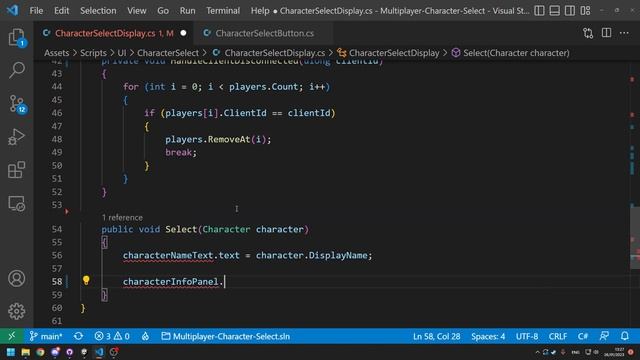Open GitHub Desktop from the taskbar
The width and height of the screenshot is (640, 360).
point(69,352)
